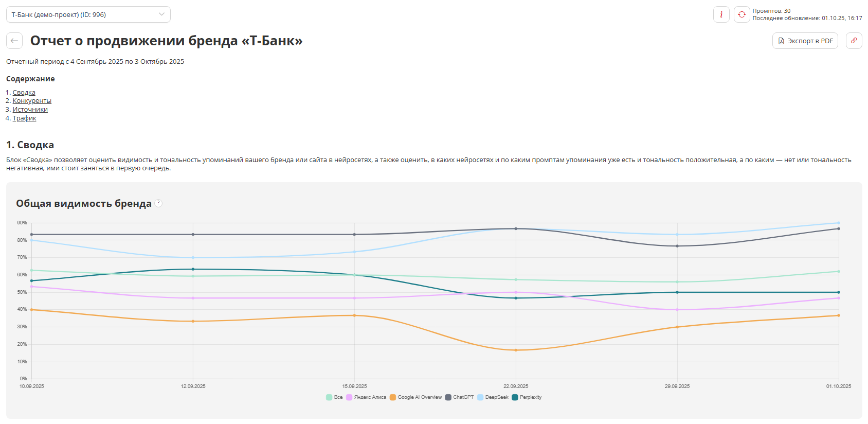Image resolution: width=868 pixels, height=424 pixels.
Task: Go to Конкуренты in contents
Action: (32, 101)
